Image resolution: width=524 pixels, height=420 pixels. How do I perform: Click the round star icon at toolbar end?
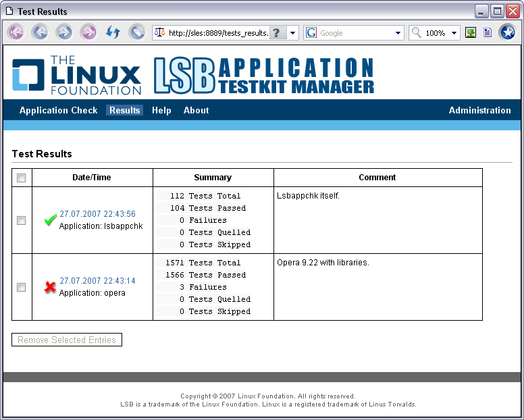(508, 32)
